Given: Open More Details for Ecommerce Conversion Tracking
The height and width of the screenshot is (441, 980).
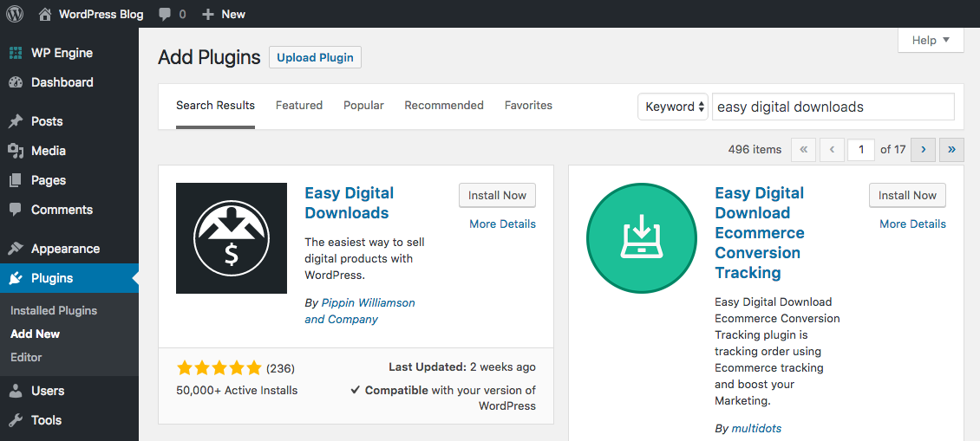Looking at the screenshot, I should point(912,224).
